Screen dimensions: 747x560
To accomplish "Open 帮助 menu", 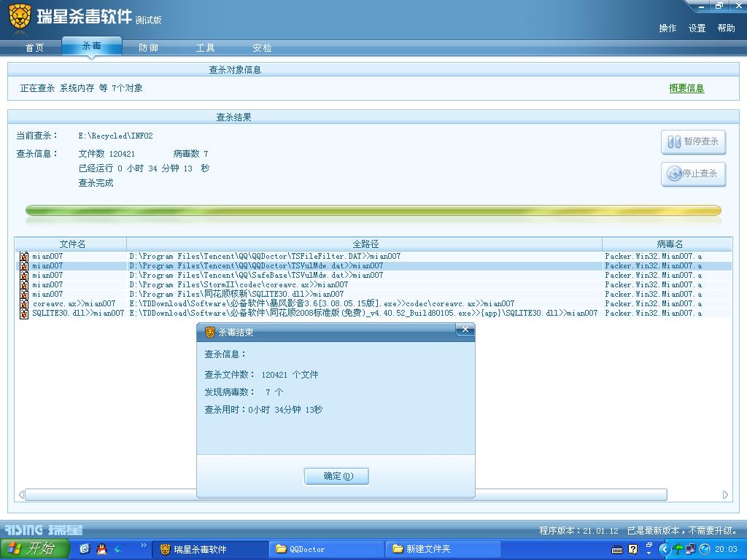I will click(726, 28).
